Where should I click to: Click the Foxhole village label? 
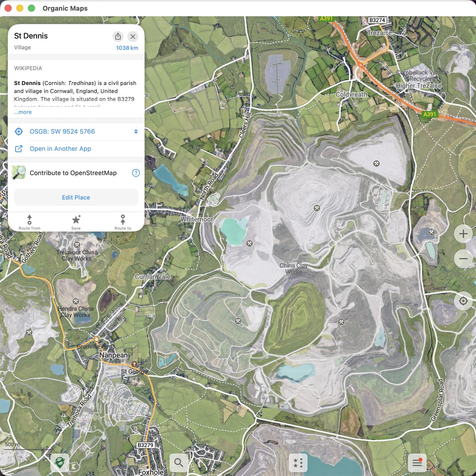pyautogui.click(x=151, y=472)
